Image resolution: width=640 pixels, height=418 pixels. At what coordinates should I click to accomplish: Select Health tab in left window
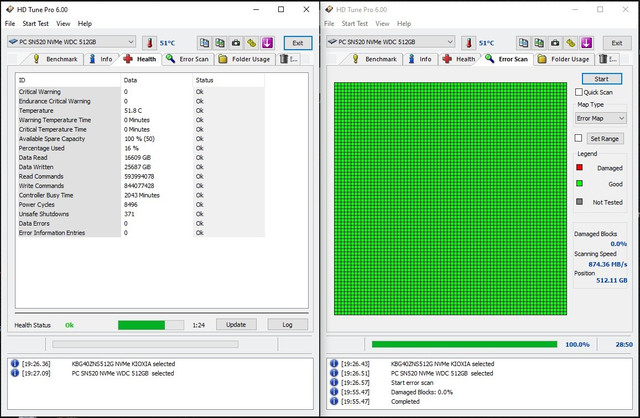[140, 59]
